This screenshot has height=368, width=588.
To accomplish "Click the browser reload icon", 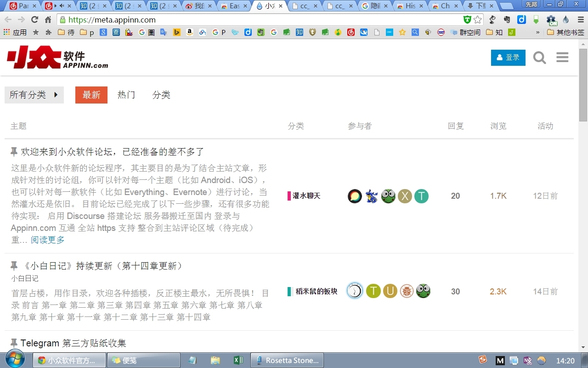I will [34, 20].
